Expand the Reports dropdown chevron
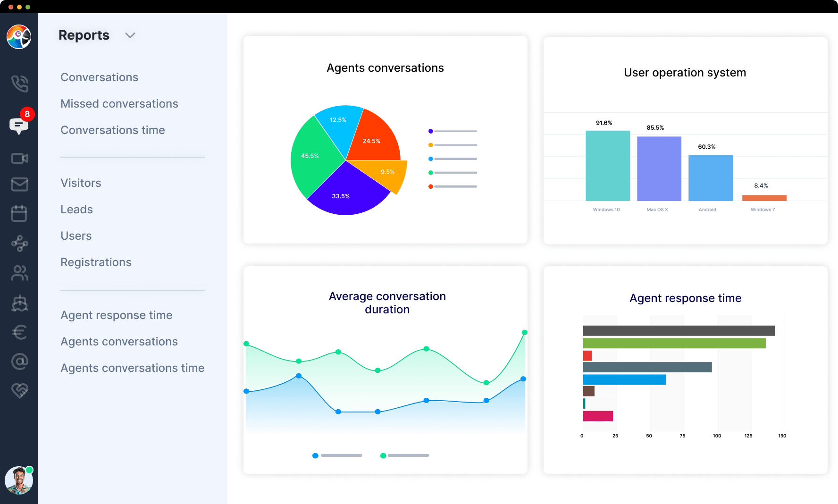Viewport: 838px width, 504px height. [130, 35]
